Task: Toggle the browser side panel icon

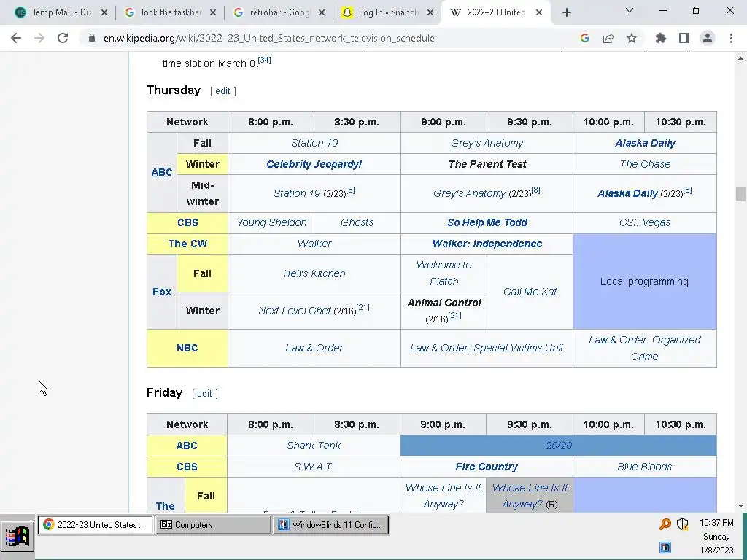Action: (684, 38)
